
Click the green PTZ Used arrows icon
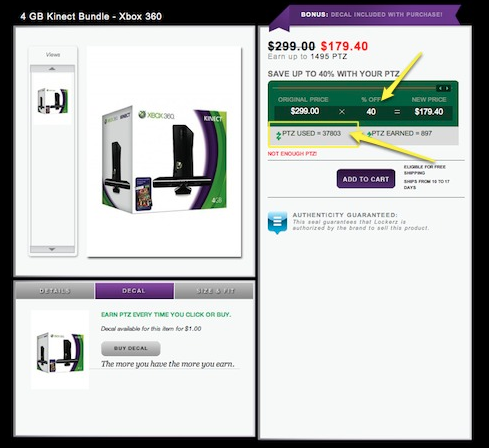point(279,136)
